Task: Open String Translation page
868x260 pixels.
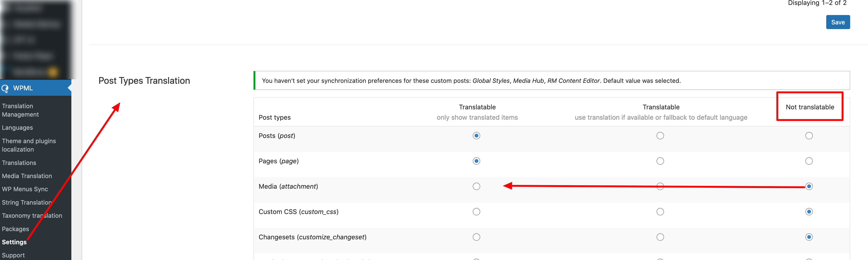Action: (x=27, y=203)
